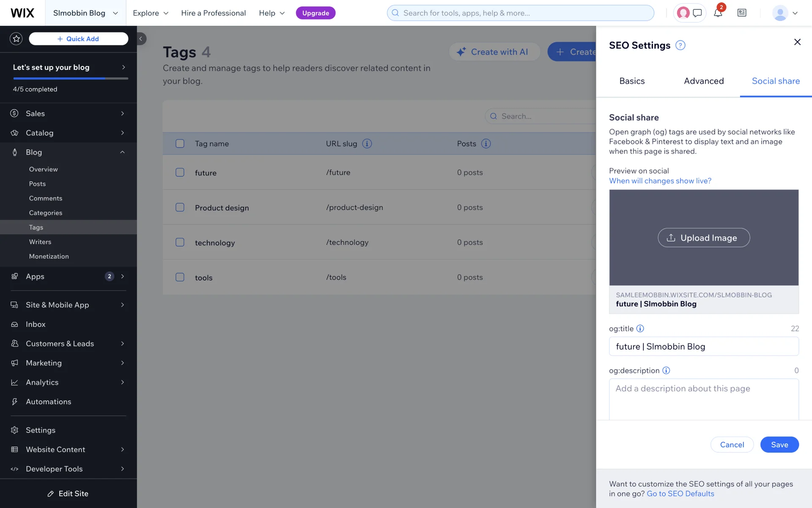
Task: Toggle the select-all checkbox in Tag name header
Action: pyautogui.click(x=180, y=144)
